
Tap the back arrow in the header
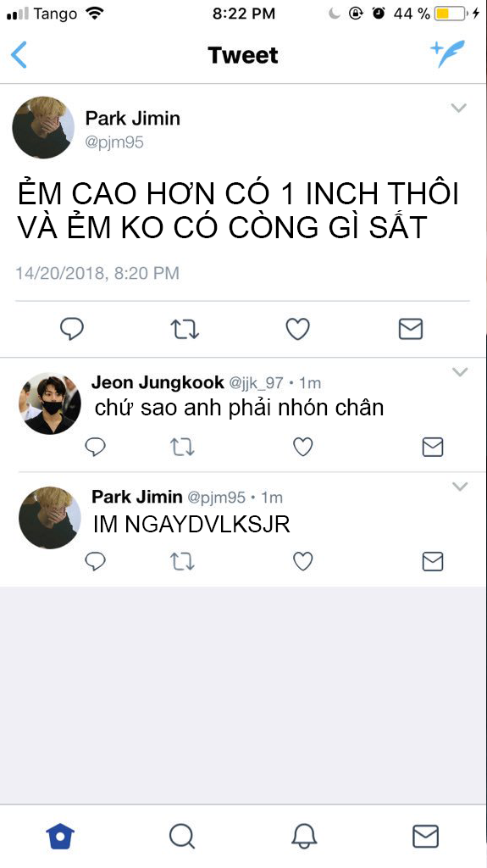19,55
